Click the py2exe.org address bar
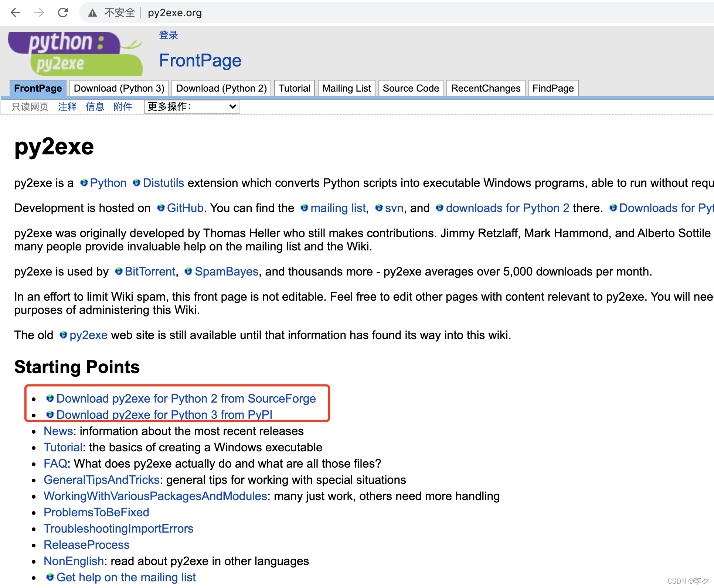This screenshot has width=714, height=588. 175,13
